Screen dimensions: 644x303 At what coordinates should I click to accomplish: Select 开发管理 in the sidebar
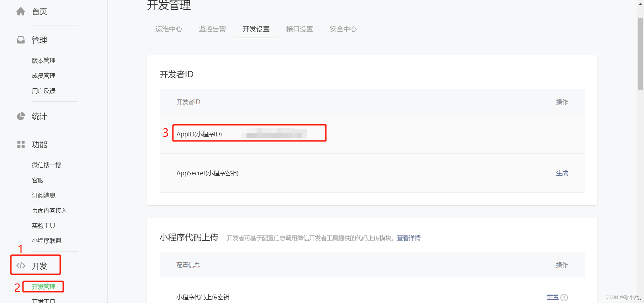[x=44, y=287]
